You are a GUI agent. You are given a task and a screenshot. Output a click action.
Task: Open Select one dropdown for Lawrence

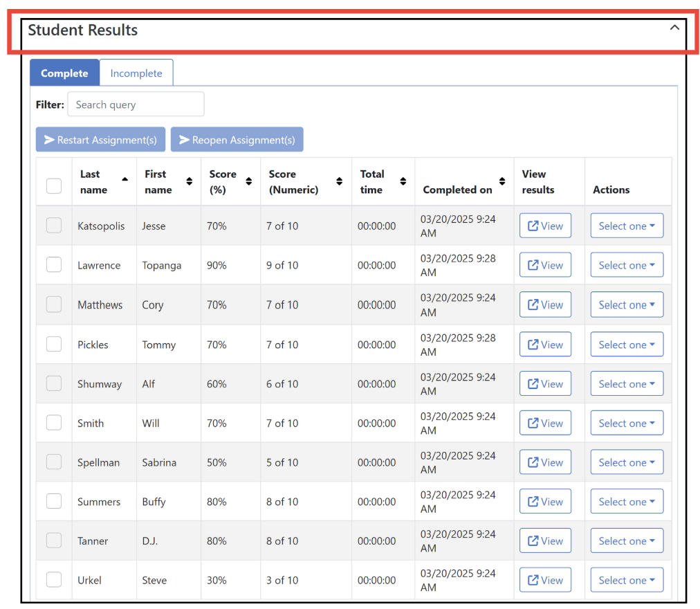coord(627,265)
